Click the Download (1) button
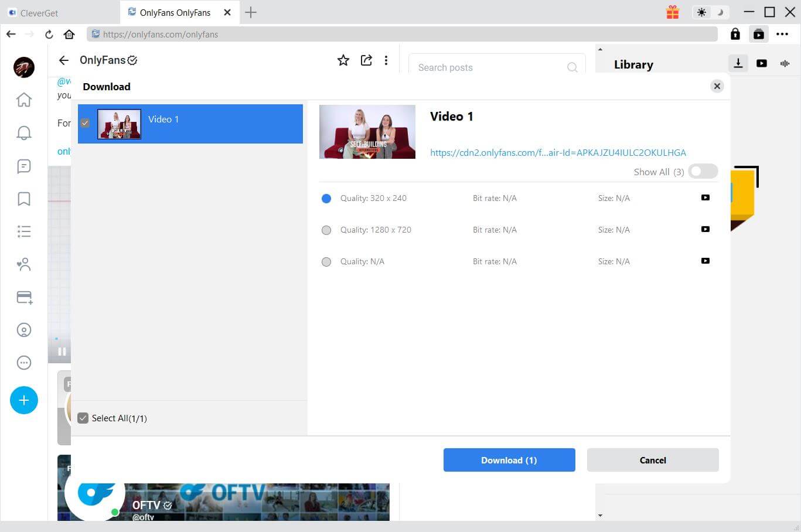 click(x=509, y=460)
